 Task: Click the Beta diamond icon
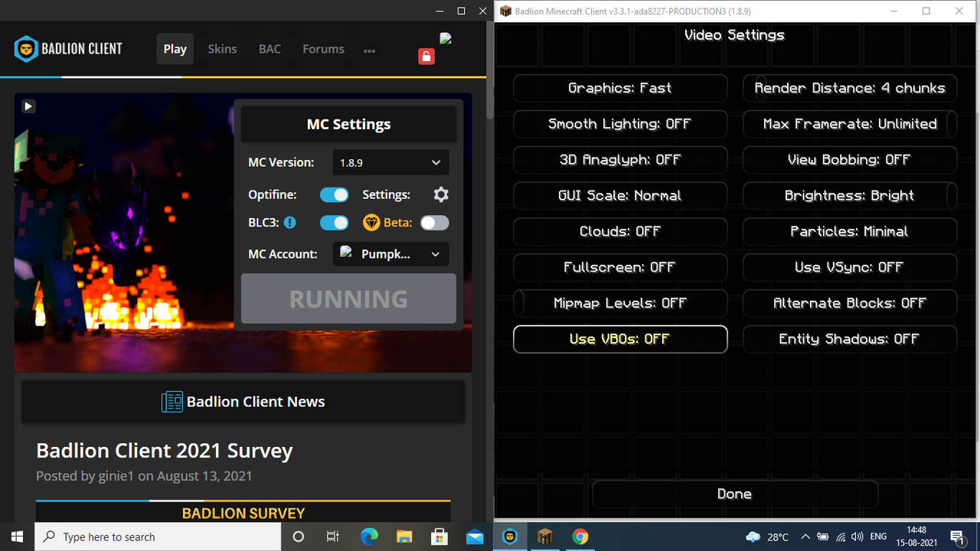pyautogui.click(x=371, y=223)
